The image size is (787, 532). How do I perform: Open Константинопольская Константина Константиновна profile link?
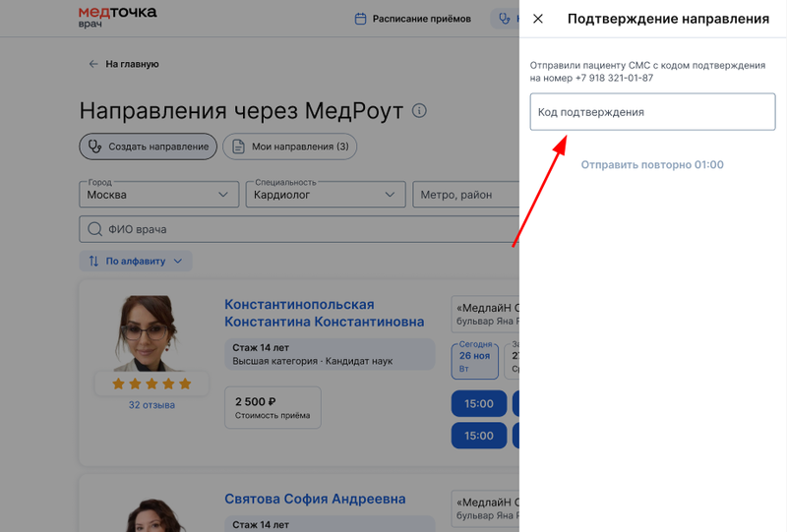point(325,313)
